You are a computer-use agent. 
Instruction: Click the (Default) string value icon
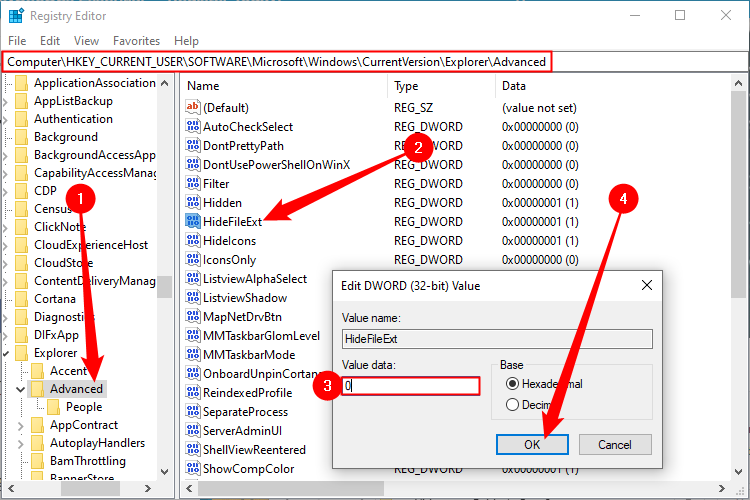(x=194, y=107)
